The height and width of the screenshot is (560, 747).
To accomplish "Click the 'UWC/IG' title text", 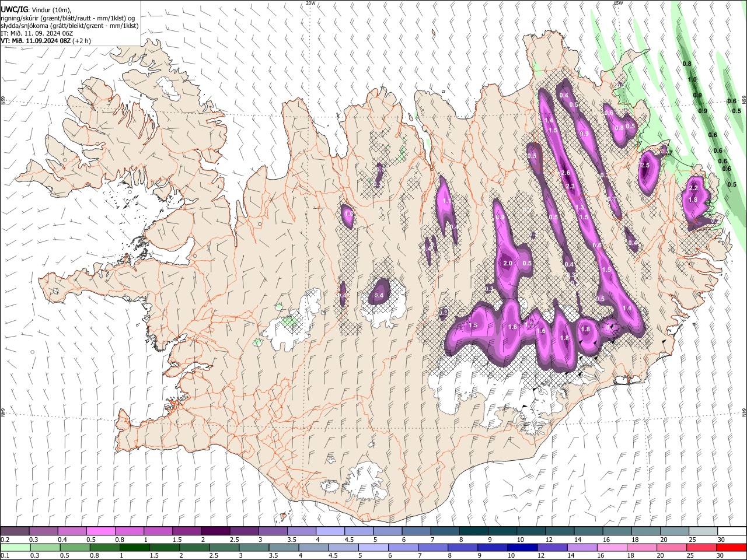I will tap(14, 10).
